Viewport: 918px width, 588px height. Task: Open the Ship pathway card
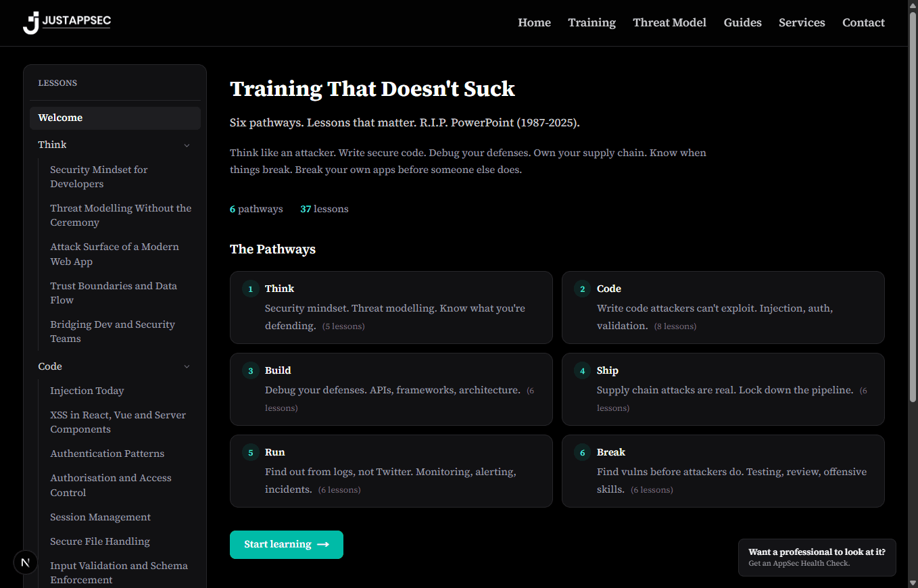pos(723,389)
